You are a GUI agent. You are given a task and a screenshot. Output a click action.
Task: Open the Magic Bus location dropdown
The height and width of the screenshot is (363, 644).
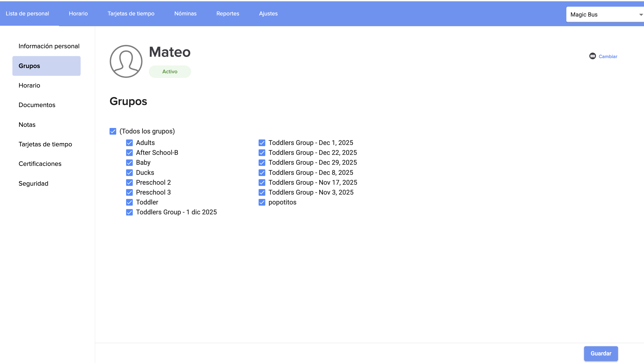[605, 14]
